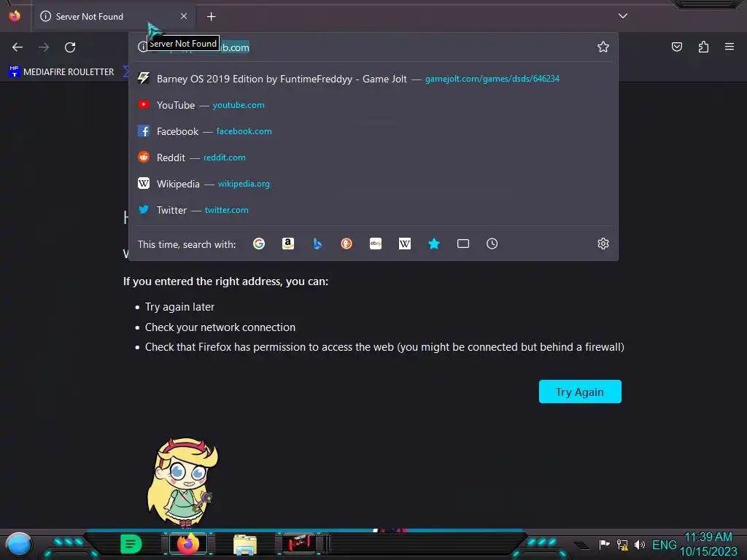747x560 pixels.
Task: Open the clock showing 11:39 AM
Action: tap(708, 544)
